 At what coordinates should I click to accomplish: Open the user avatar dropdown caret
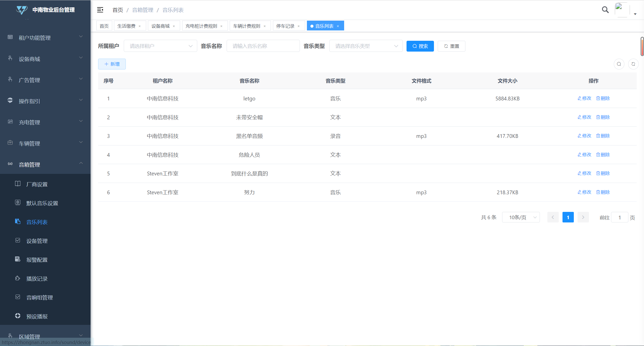635,14
